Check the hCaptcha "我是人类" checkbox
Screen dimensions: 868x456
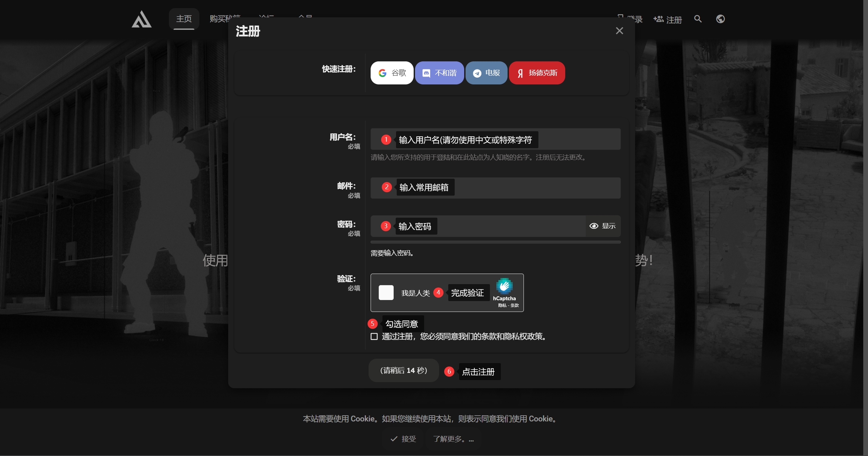(x=386, y=292)
